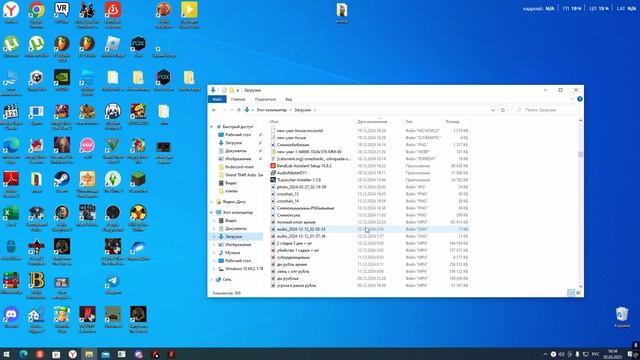Viewport: 640px width, 360px height.
Task: Switch to the Share ribbon tab
Action: [x=265, y=99]
